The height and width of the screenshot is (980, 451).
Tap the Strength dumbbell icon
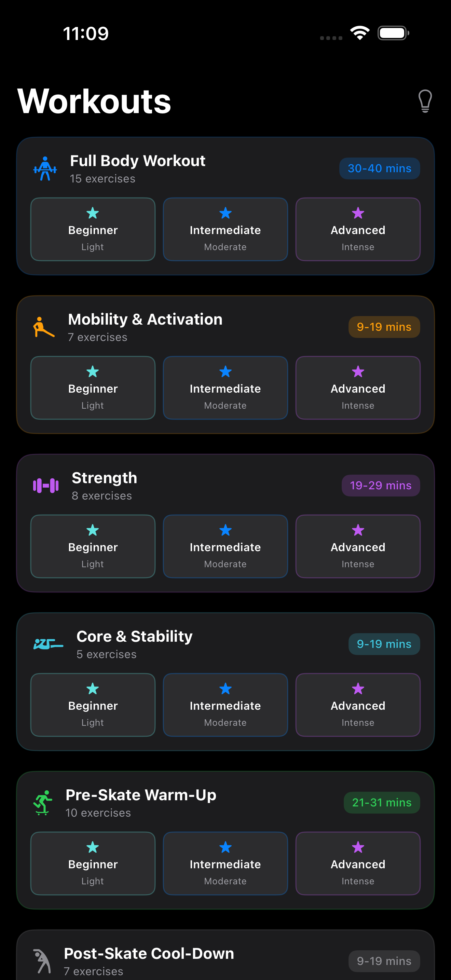46,486
